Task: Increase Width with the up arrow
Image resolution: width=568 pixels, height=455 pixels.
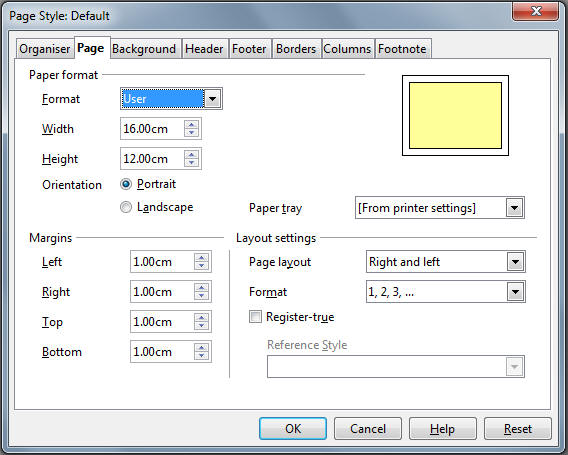Action: pyautogui.click(x=191, y=125)
